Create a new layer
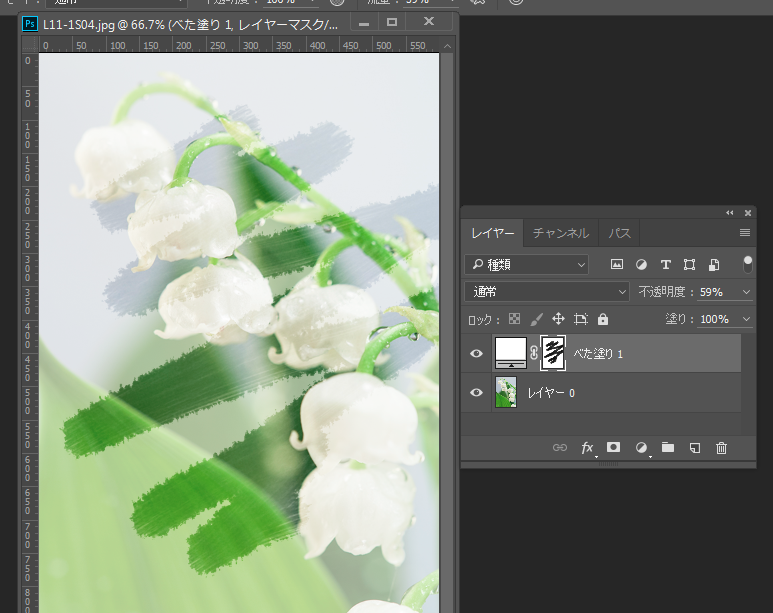This screenshot has height=613, width=773. 695,448
